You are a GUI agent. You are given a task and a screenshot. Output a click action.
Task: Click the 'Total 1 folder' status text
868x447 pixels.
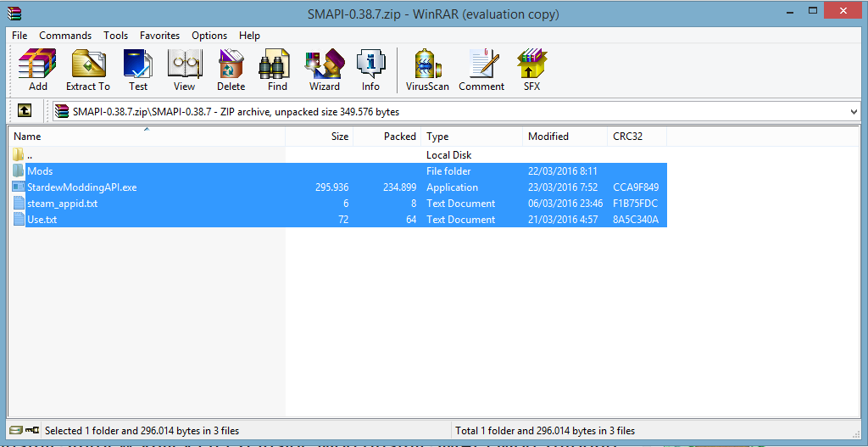(x=545, y=430)
